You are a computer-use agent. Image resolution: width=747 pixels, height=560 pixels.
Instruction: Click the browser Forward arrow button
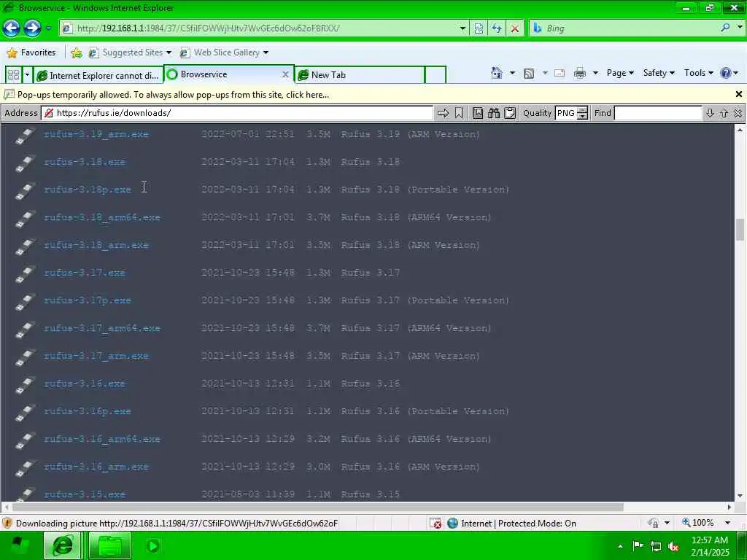pos(32,28)
